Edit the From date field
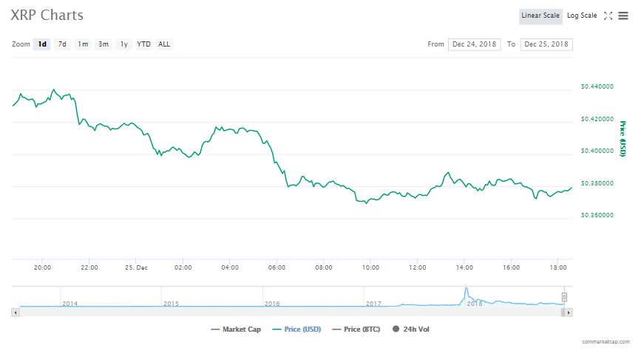This screenshot has width=644, height=362. 475,44
